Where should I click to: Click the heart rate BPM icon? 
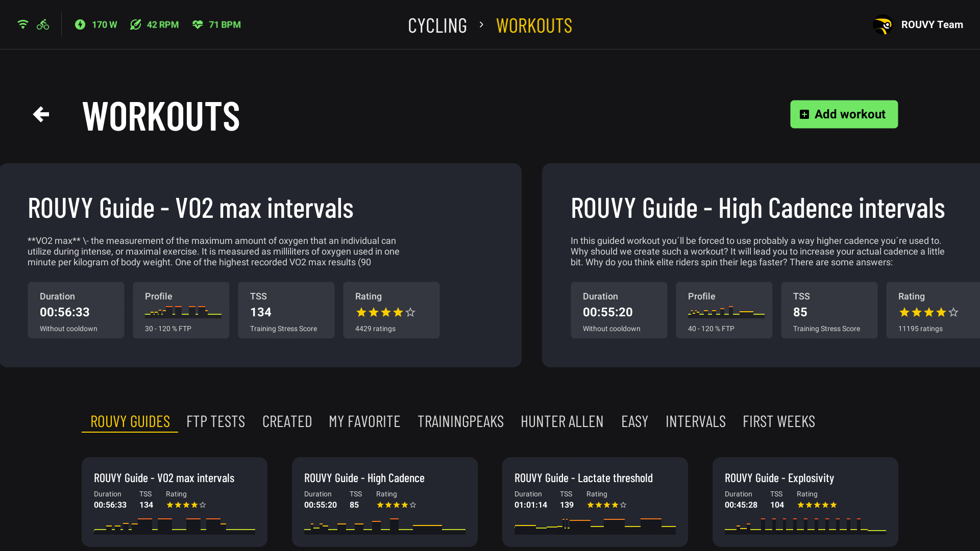coord(198,24)
